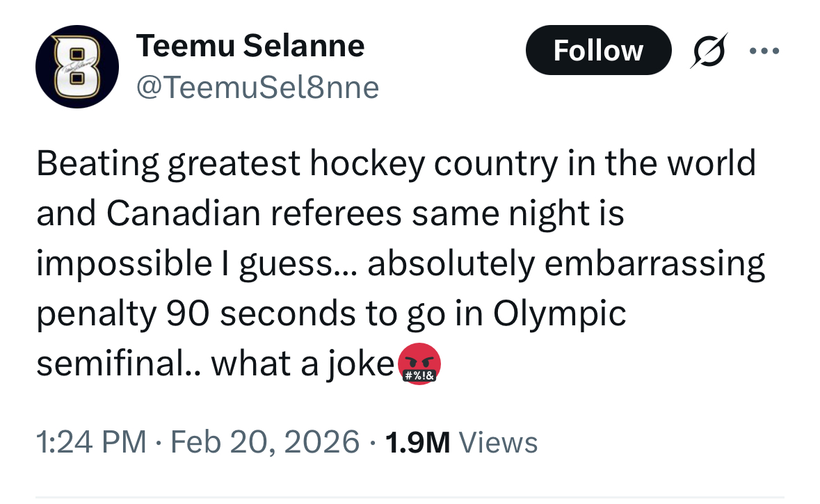The height and width of the screenshot is (504, 820).
Task: Click the Feb 20, 2026 date
Action: click(262, 442)
